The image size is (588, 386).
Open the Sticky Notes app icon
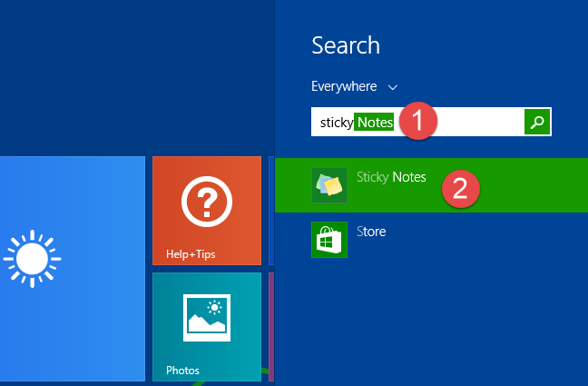(x=329, y=185)
